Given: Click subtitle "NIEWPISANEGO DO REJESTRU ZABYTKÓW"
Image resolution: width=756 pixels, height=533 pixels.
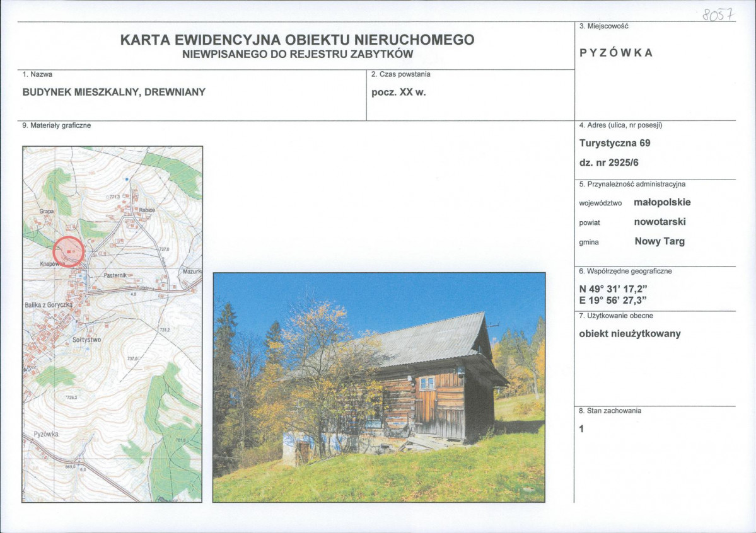Looking at the screenshot, I should click(x=298, y=54).
